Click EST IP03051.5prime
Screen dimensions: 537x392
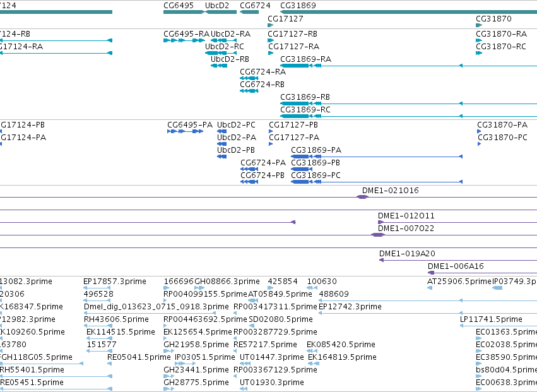(205, 357)
